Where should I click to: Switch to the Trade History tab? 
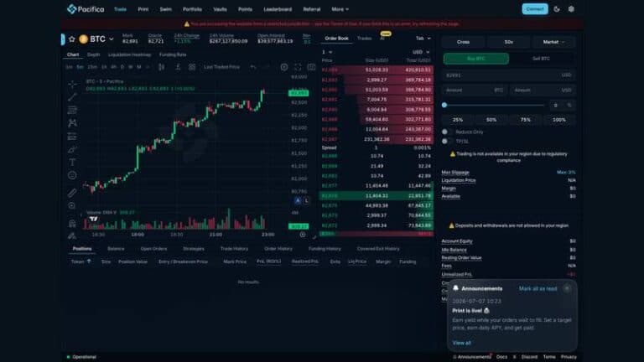click(x=234, y=249)
